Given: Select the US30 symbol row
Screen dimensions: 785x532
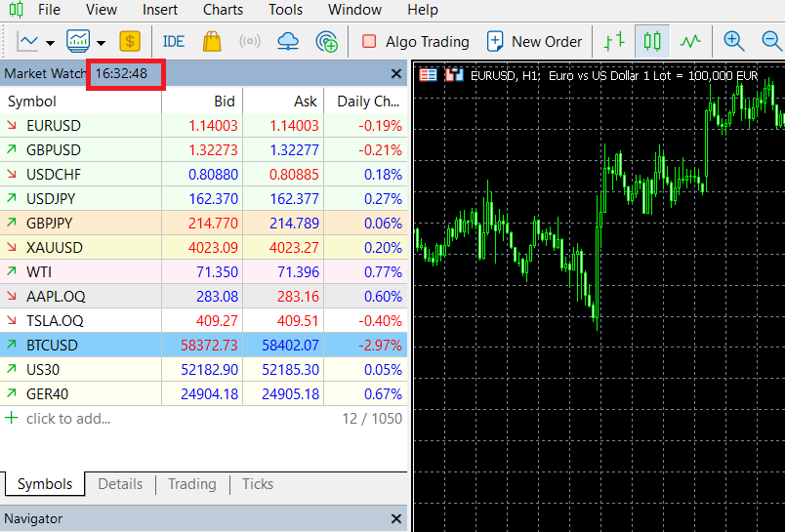Looking at the screenshot, I should click(x=203, y=370).
